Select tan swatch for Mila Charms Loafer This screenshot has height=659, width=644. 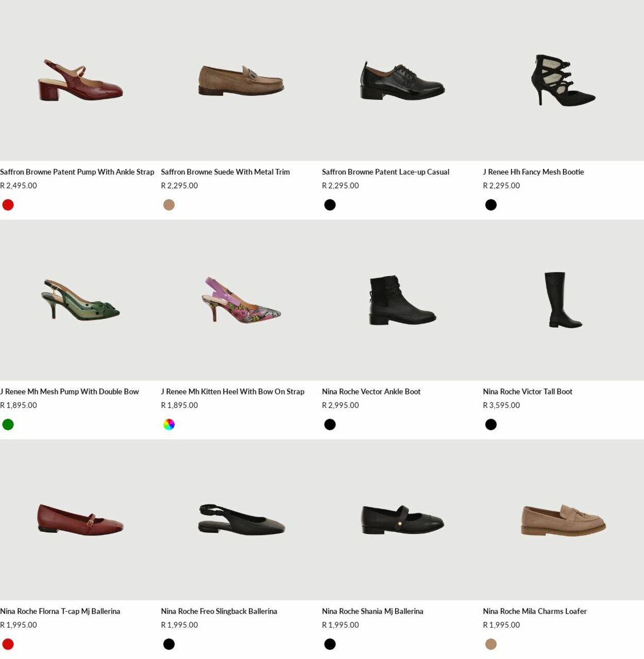(491, 644)
